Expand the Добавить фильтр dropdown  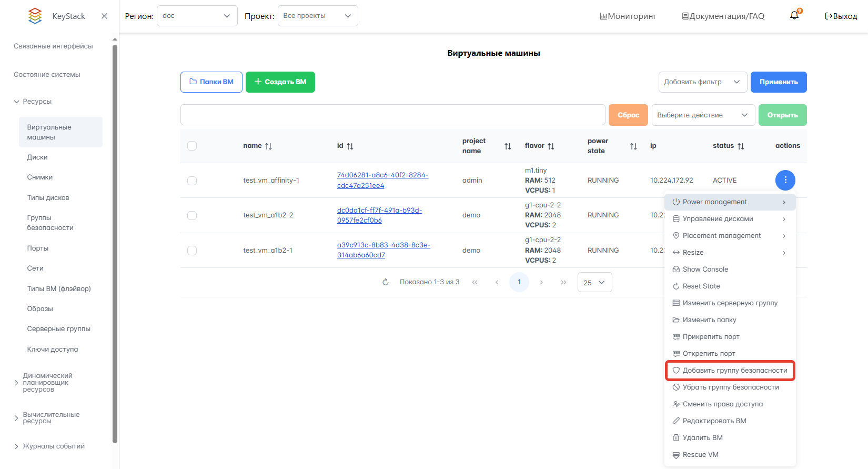[702, 82]
